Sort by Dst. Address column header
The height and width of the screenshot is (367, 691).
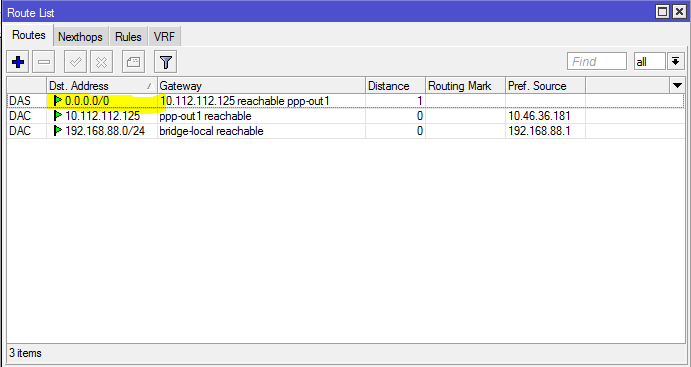coord(102,85)
